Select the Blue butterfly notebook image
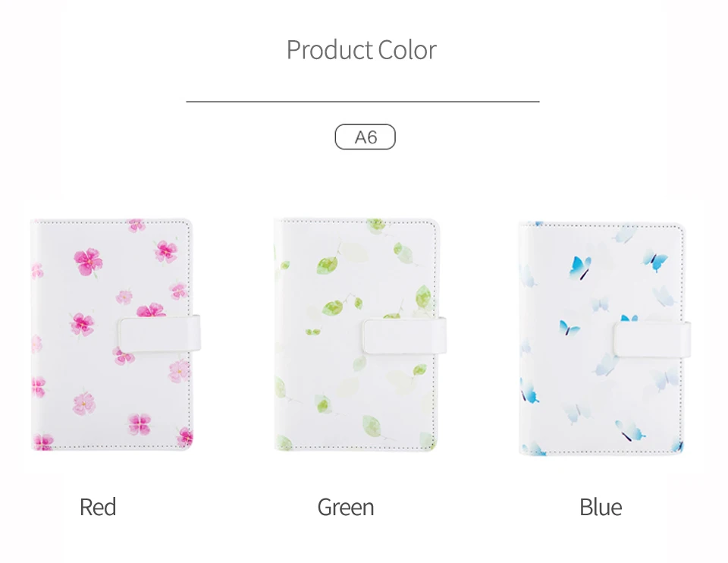 click(x=604, y=338)
